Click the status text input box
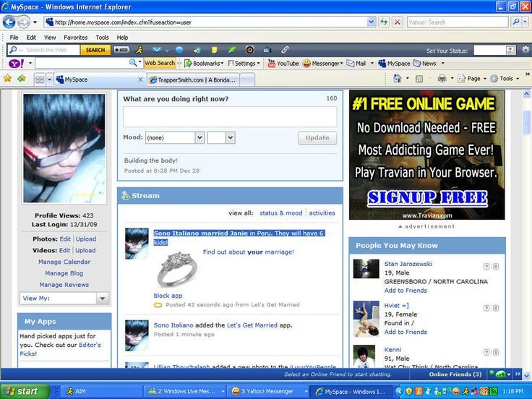Screen dimensions: 532x399 click(x=230, y=117)
